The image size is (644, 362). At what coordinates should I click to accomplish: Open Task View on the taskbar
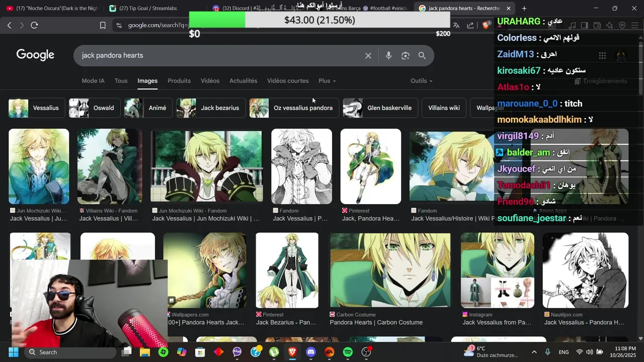[x=127, y=352]
